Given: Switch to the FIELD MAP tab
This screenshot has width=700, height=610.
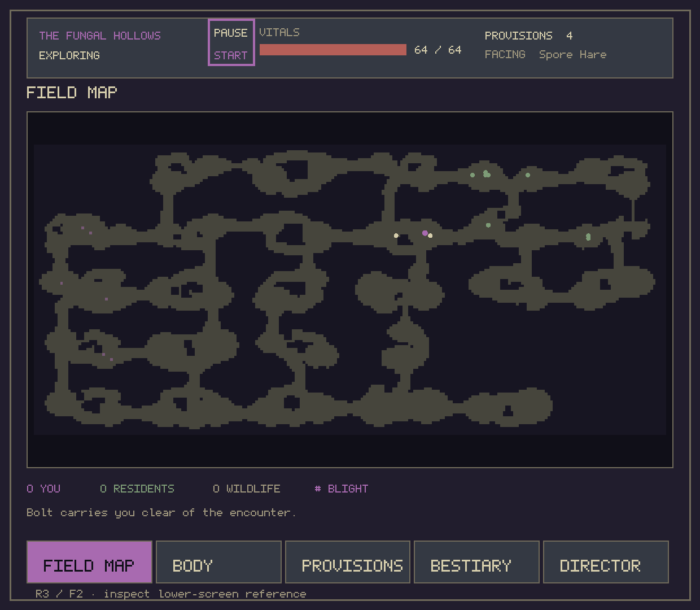Looking at the screenshot, I should click(89, 562).
